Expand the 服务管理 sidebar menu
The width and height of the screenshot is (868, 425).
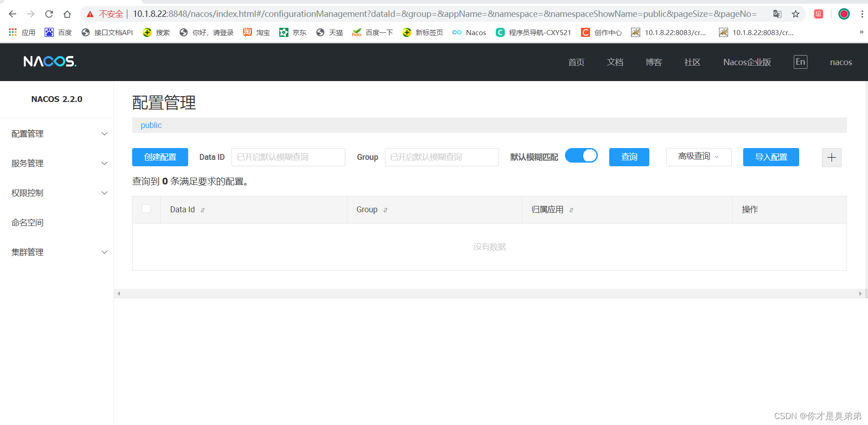pyautogui.click(x=57, y=164)
